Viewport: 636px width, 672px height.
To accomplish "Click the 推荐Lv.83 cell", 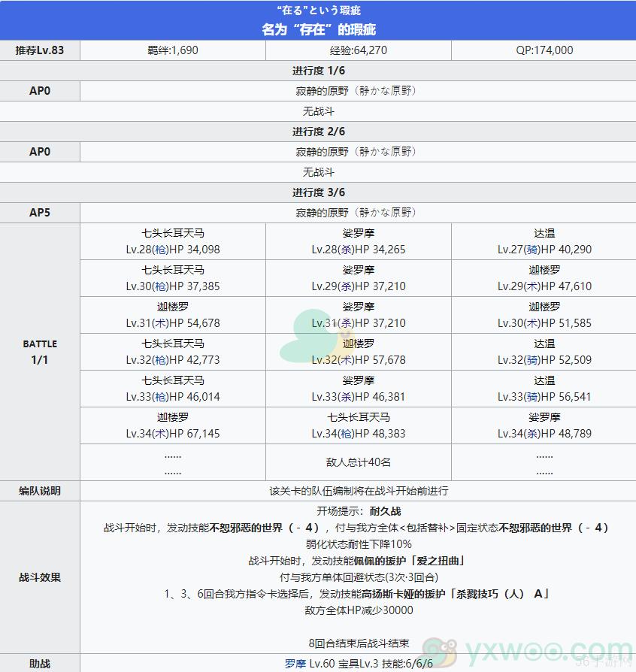I will tap(40, 50).
